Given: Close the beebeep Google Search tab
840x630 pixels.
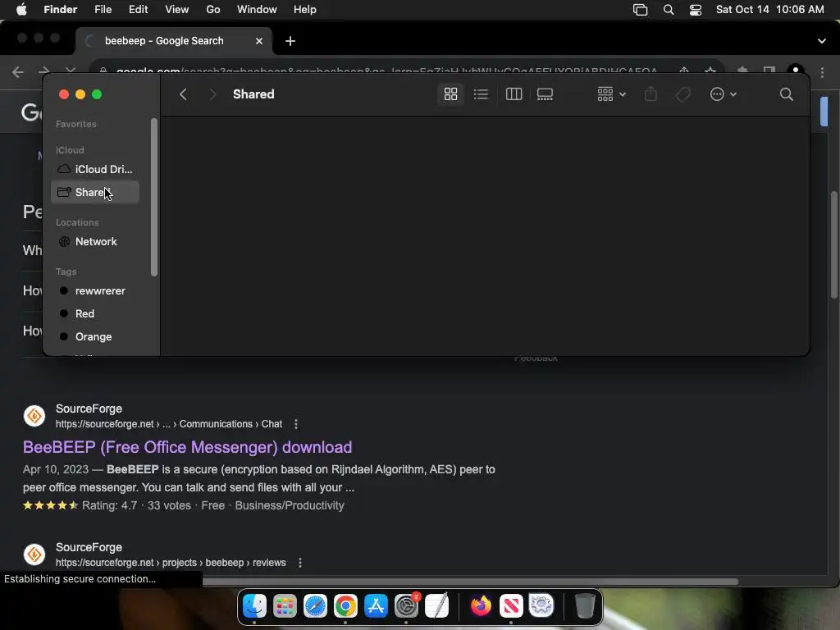Looking at the screenshot, I should 259,41.
